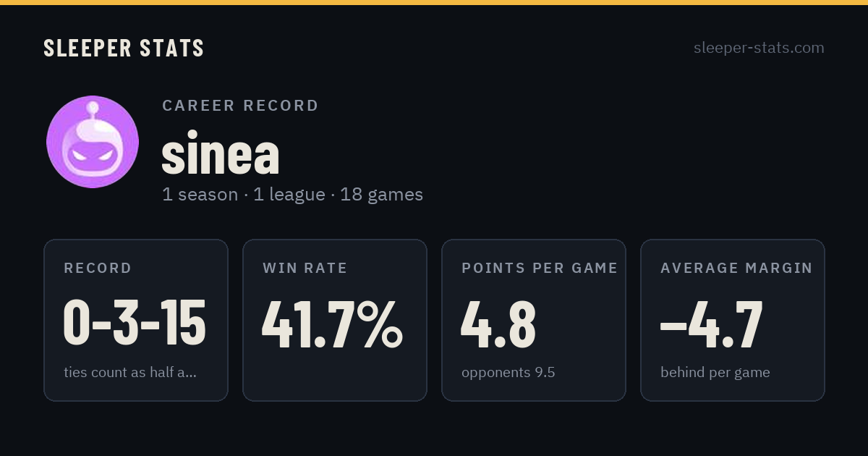Image resolution: width=868 pixels, height=456 pixels.
Task: Click the behind per game caption
Action: point(715,372)
